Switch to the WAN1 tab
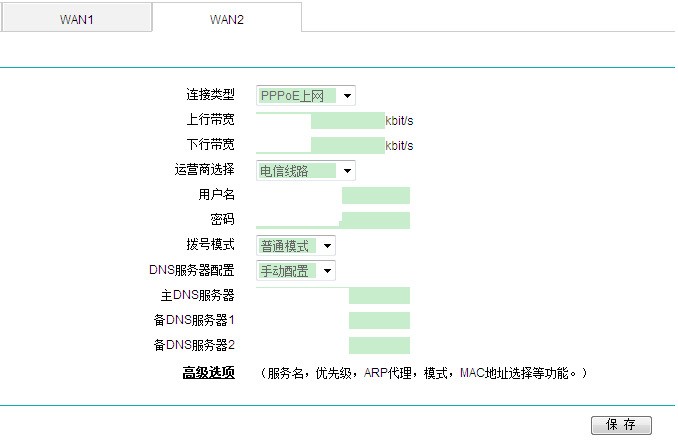This screenshot has height=446, width=678. [77, 18]
